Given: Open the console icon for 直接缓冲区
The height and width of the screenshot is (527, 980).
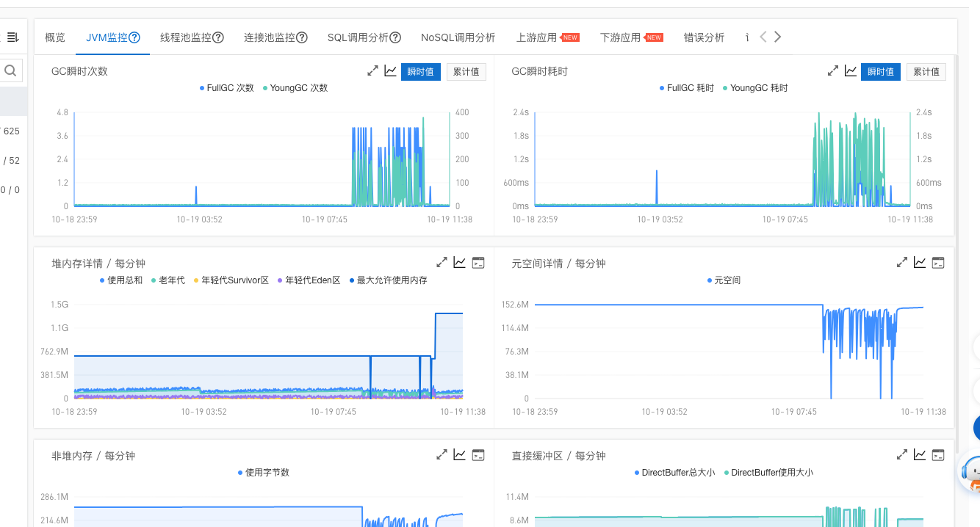Looking at the screenshot, I should point(938,455).
